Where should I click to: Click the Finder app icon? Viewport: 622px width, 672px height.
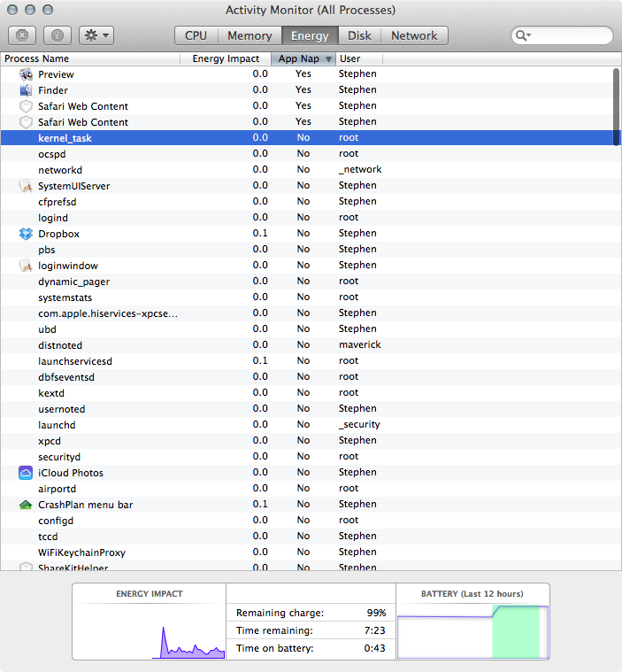[x=27, y=90]
